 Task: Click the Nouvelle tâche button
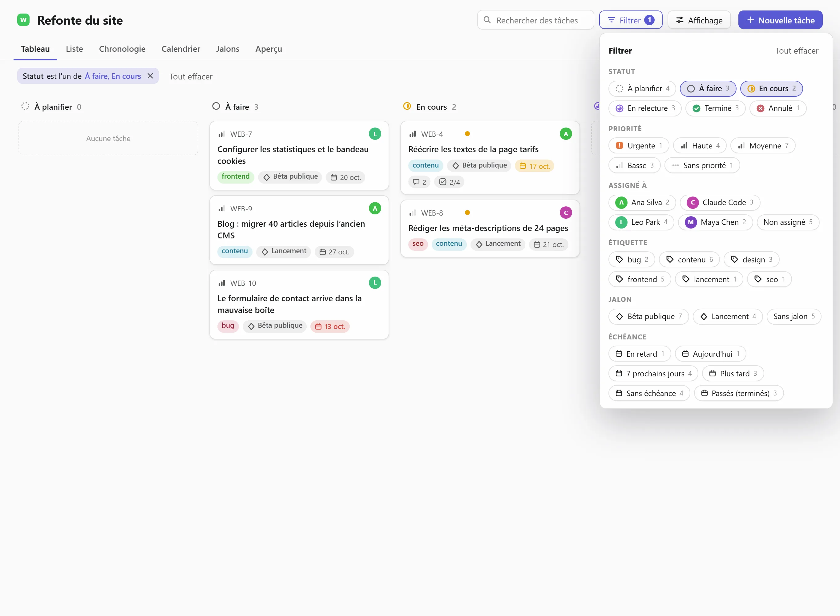click(x=780, y=20)
